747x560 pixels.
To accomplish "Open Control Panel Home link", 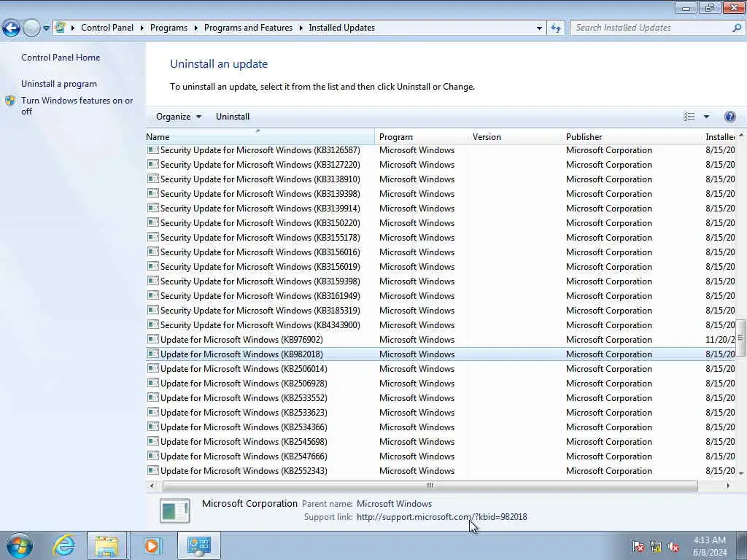I will pos(61,57).
